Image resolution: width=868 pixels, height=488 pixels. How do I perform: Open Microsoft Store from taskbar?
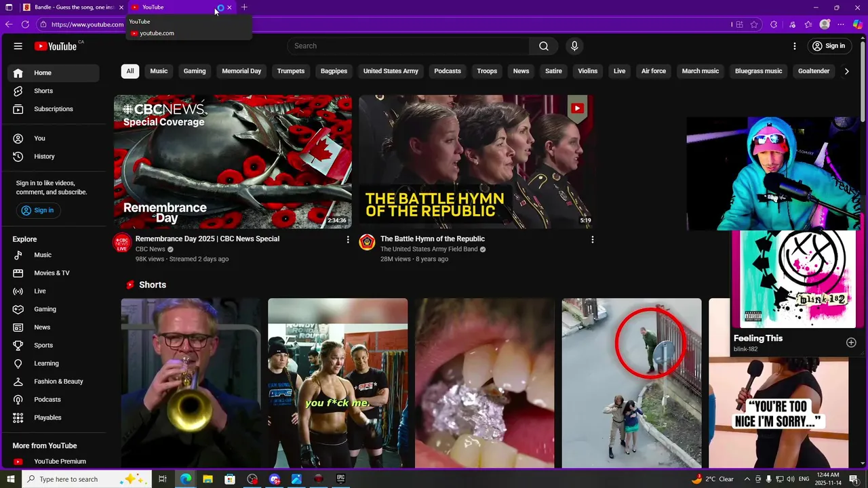(230, 479)
